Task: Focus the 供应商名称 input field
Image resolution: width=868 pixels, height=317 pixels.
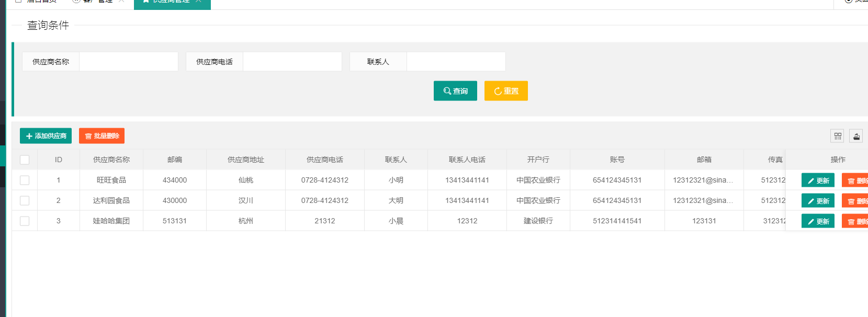Action: (129, 62)
